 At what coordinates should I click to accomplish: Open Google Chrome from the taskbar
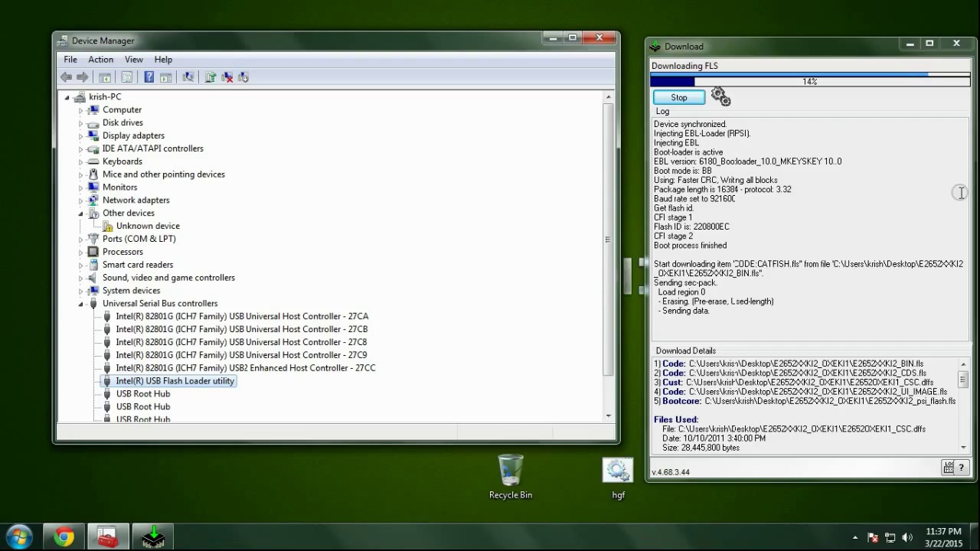click(64, 537)
